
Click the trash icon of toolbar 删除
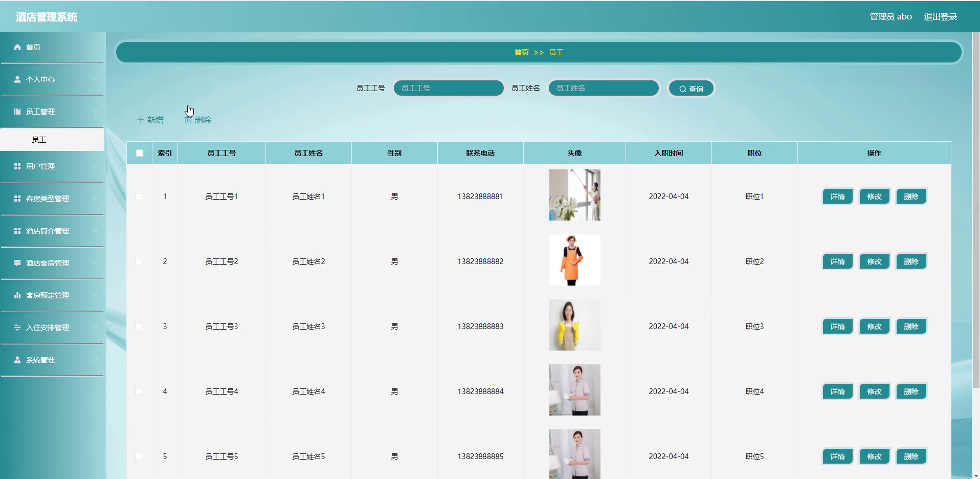pos(188,120)
